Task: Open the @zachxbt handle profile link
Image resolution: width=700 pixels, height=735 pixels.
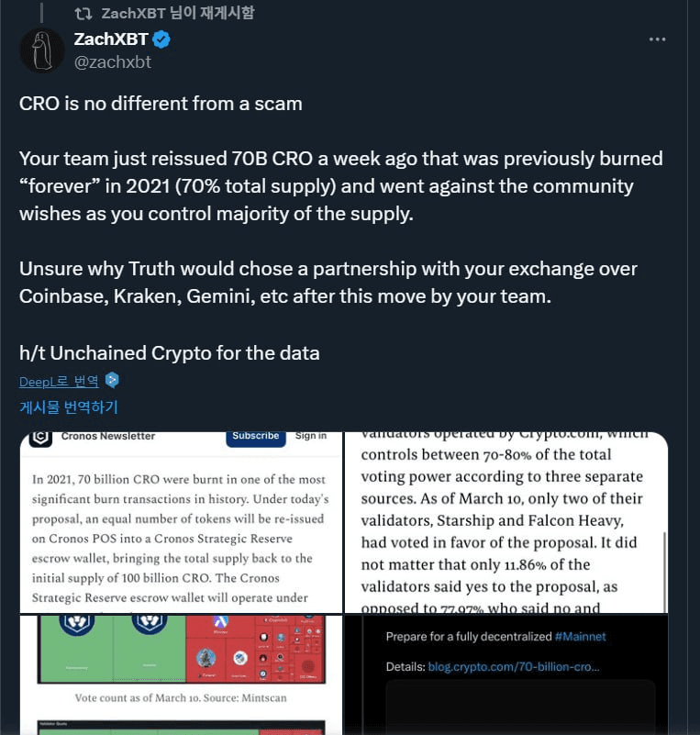Action: point(113,61)
